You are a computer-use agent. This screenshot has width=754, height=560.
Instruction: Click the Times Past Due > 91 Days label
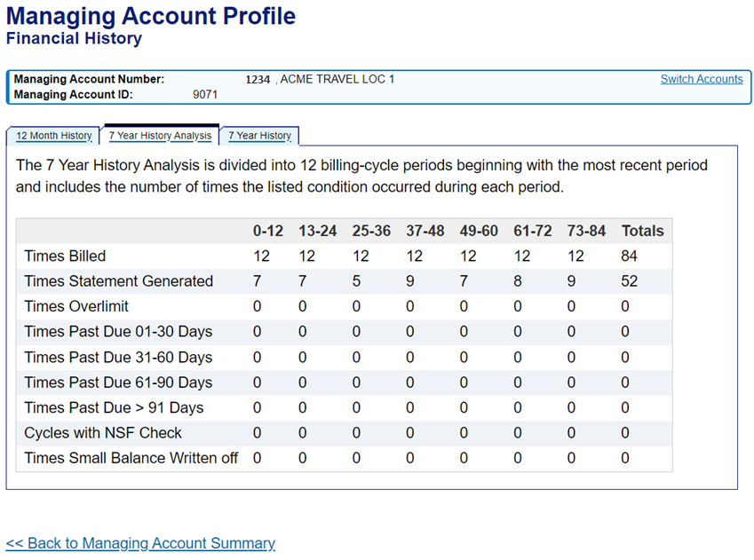coord(114,407)
